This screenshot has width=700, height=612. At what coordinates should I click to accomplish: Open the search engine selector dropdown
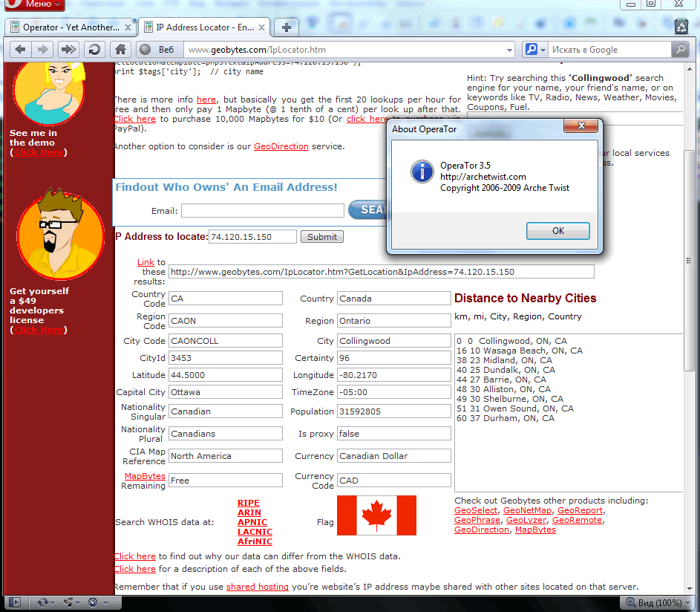point(534,50)
